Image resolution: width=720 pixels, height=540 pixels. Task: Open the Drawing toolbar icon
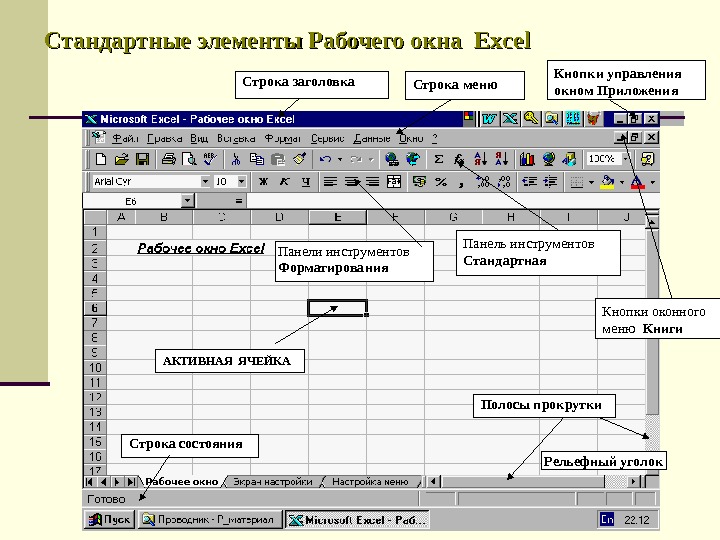coord(569,159)
